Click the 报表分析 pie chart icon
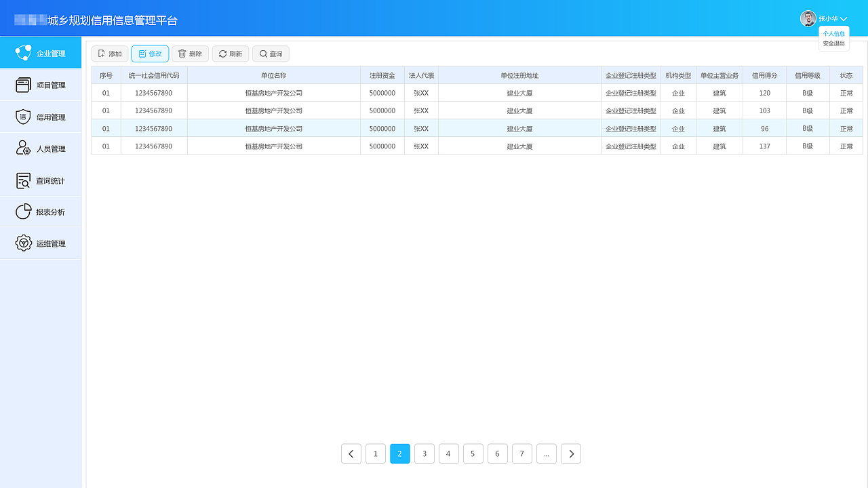Screen dimensions: 868x488 tap(23, 211)
